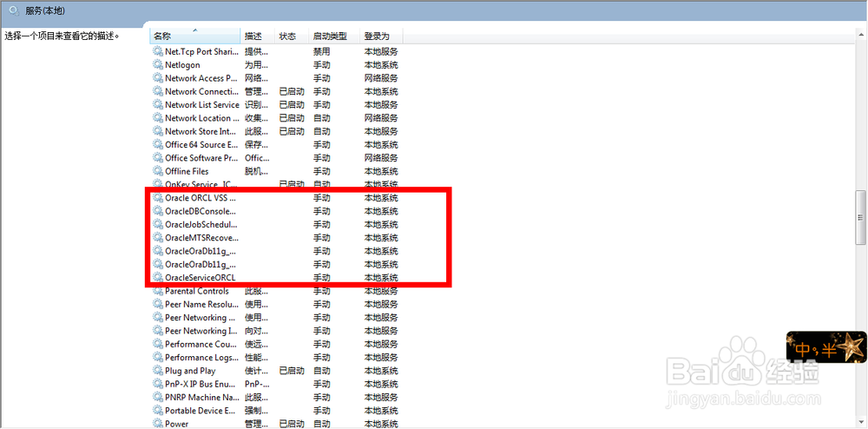Select the Network List Service name

202,104
